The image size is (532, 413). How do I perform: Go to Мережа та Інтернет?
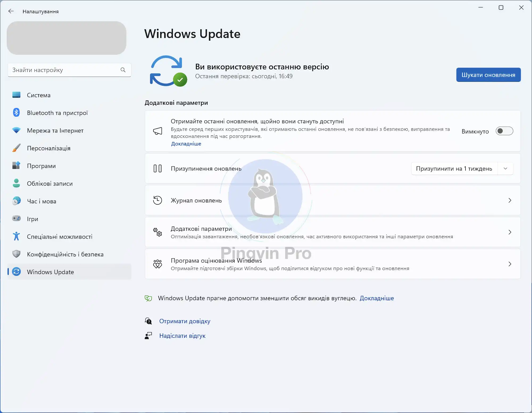pos(69,130)
